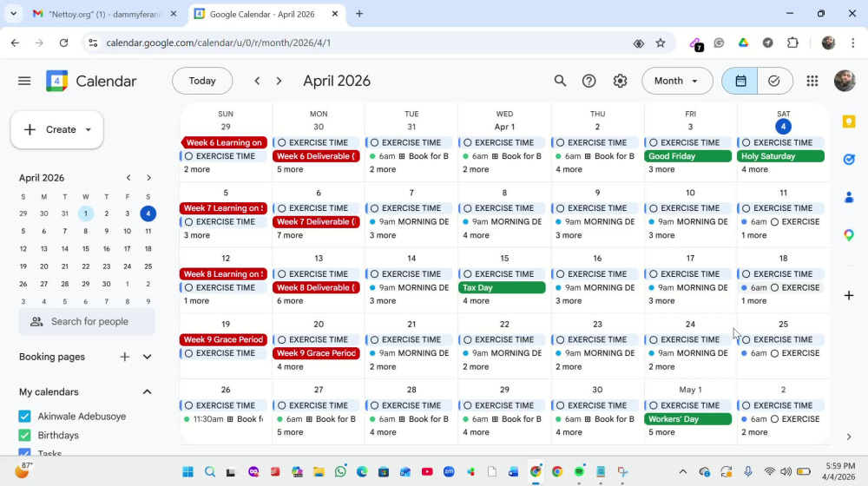Open the Month view dropdown
The image size is (868, 486).
[x=677, y=81]
